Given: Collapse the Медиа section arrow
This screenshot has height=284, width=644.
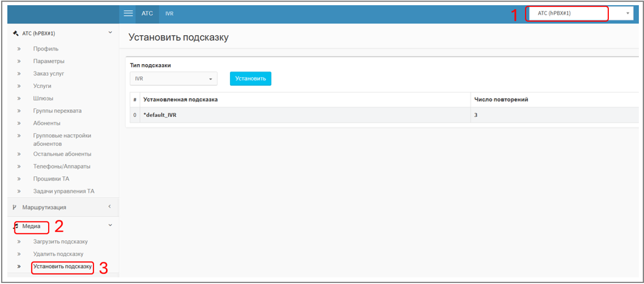Looking at the screenshot, I should point(110,226).
